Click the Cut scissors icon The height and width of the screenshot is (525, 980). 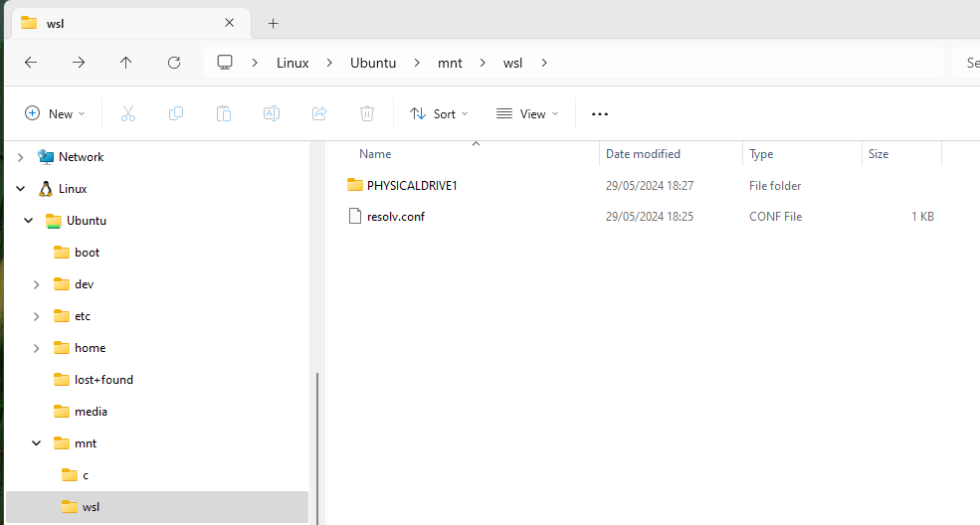[128, 114]
